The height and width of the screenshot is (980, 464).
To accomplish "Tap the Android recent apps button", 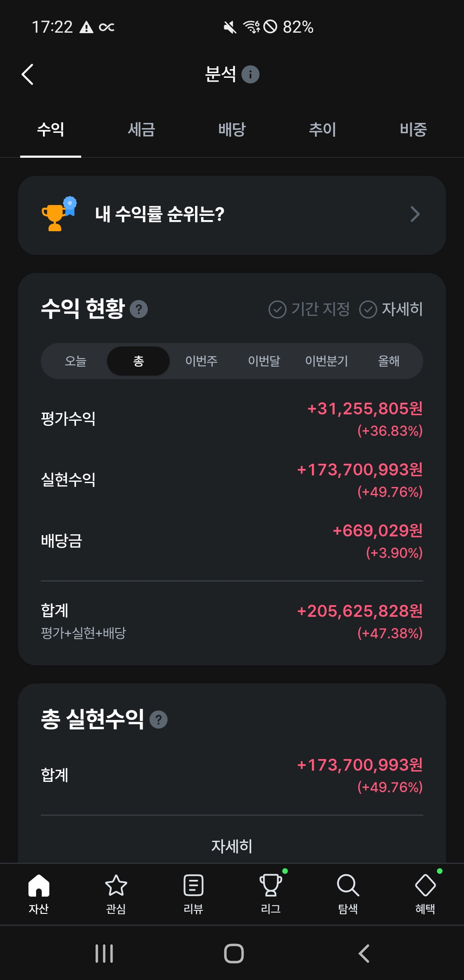I will pyautogui.click(x=104, y=953).
